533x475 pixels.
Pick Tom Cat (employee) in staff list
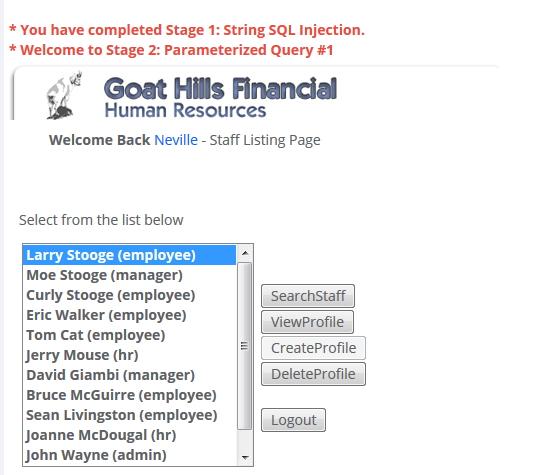pos(129,335)
